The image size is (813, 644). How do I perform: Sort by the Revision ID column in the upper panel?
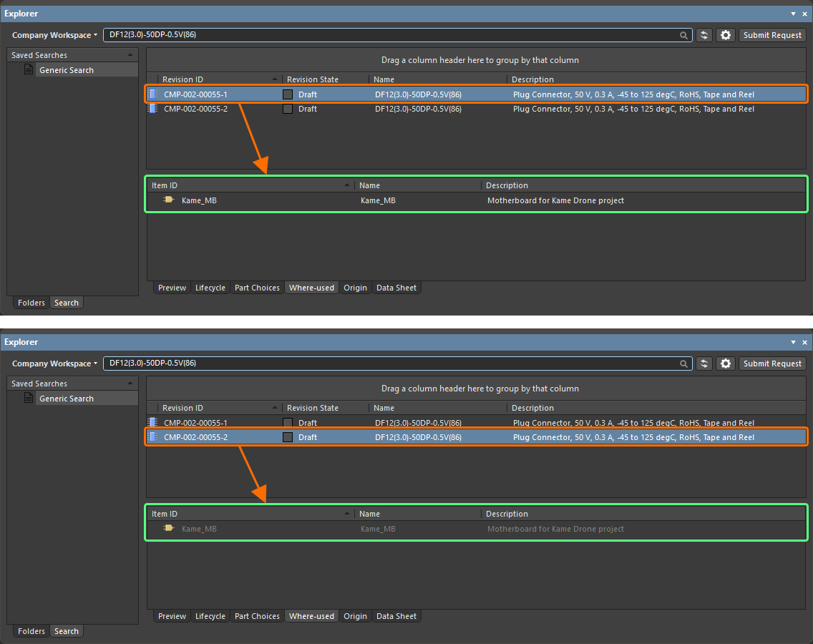point(215,79)
